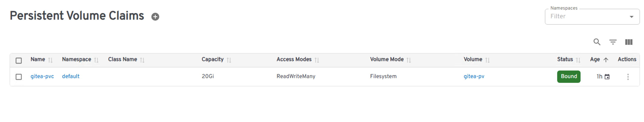The height and width of the screenshot is (122, 644).
Task: Sort the table by Name column
Action: pyautogui.click(x=38, y=59)
